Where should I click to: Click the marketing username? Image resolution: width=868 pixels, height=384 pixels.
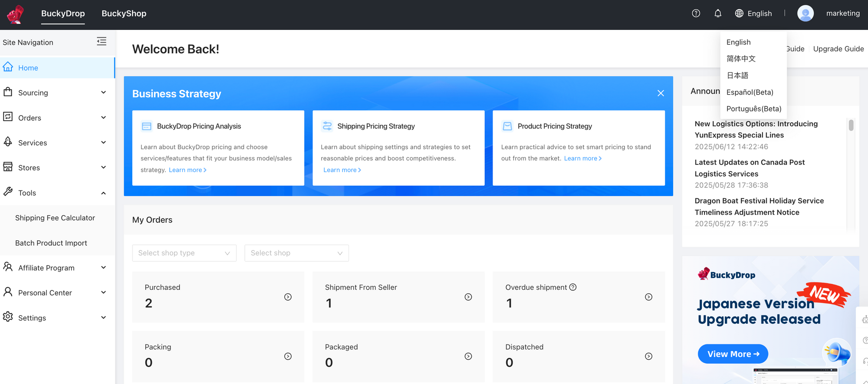coord(843,13)
